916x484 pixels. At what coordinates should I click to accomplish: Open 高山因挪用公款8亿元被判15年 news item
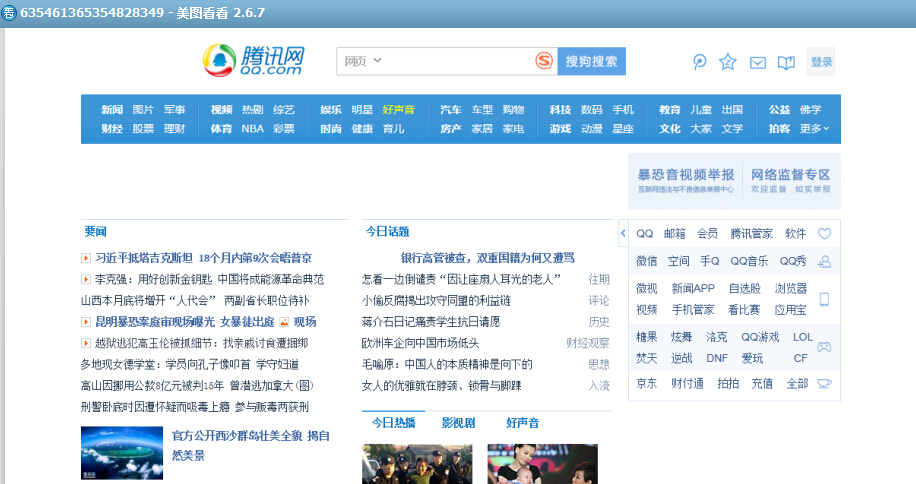[x=197, y=386]
